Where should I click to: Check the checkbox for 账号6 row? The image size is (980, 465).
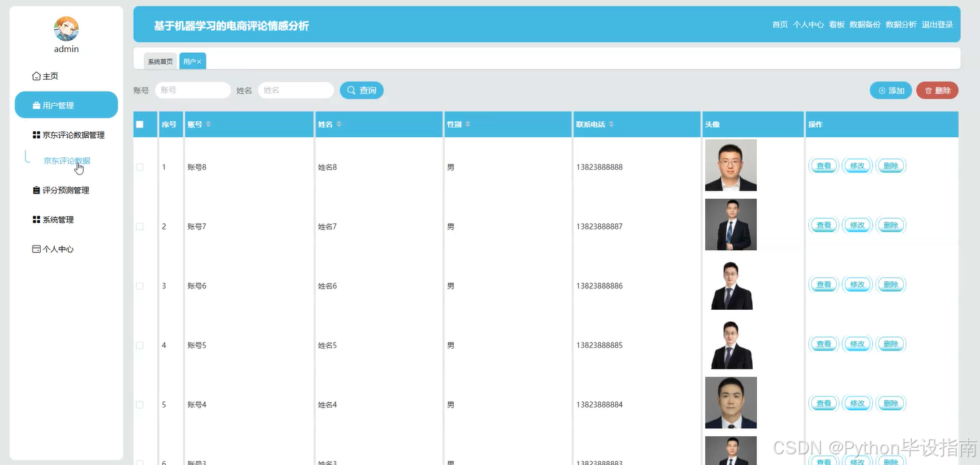(140, 286)
